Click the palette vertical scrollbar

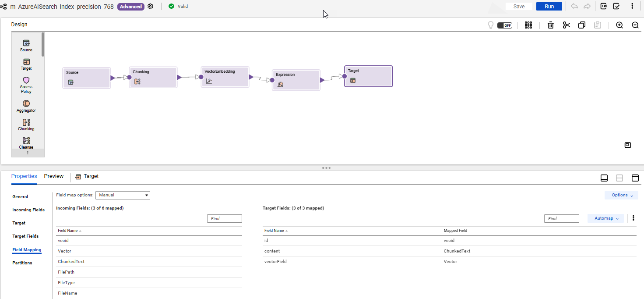[x=43, y=44]
